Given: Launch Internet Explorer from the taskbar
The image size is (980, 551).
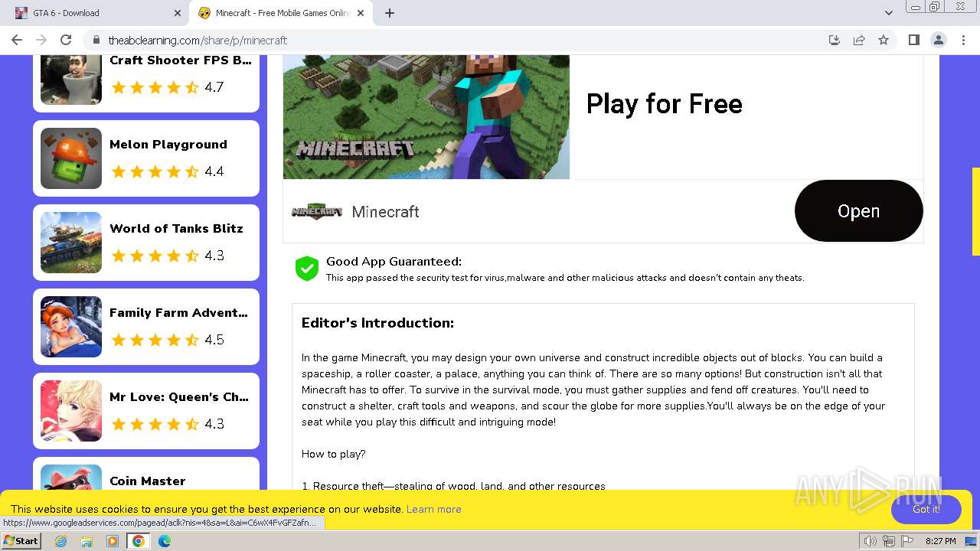Looking at the screenshot, I should [x=61, y=541].
